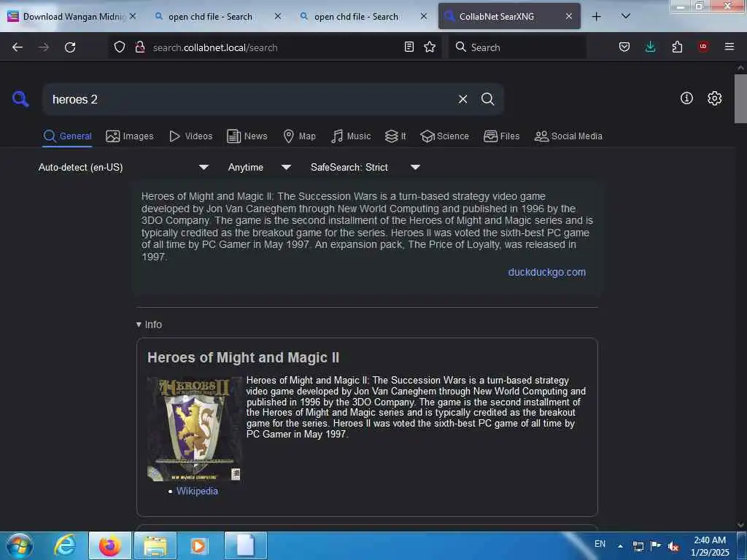
Task: Open the Anytime time range dropdown
Action: pyautogui.click(x=259, y=167)
